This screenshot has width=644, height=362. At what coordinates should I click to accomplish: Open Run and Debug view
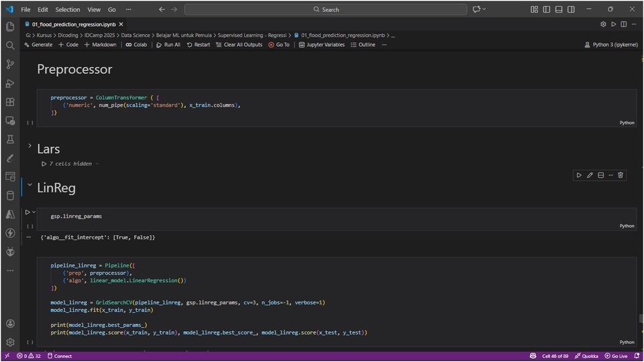(x=10, y=83)
